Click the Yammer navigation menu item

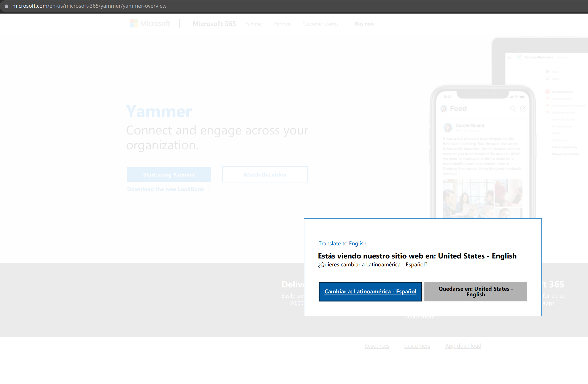point(254,24)
